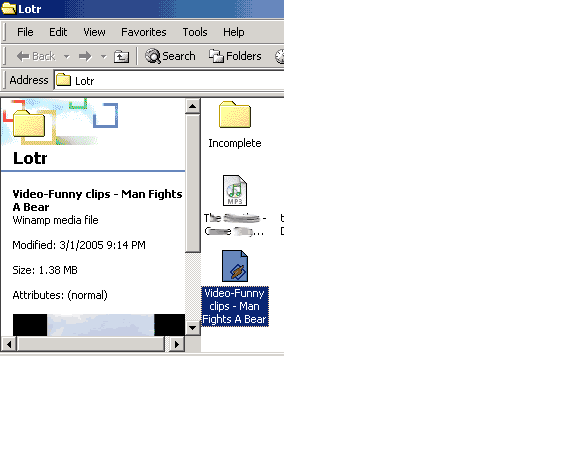Open the Tools menu
567x454 pixels.
195,32
